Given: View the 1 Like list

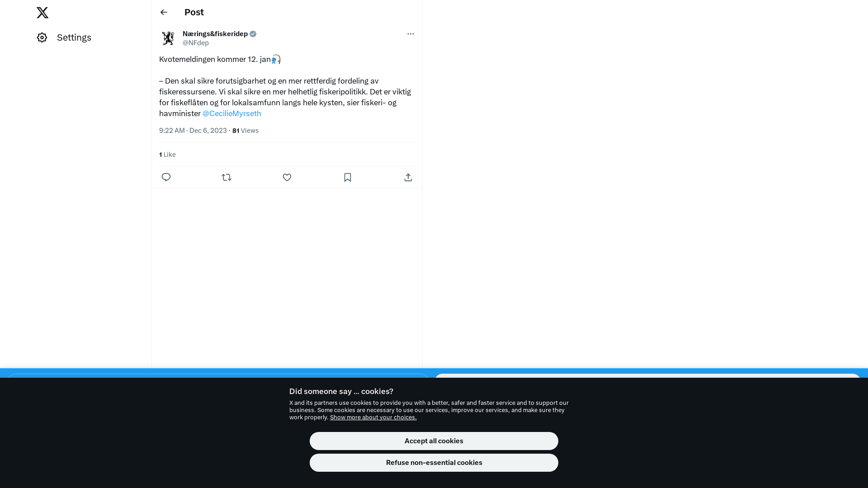Looking at the screenshot, I should 167,155.
